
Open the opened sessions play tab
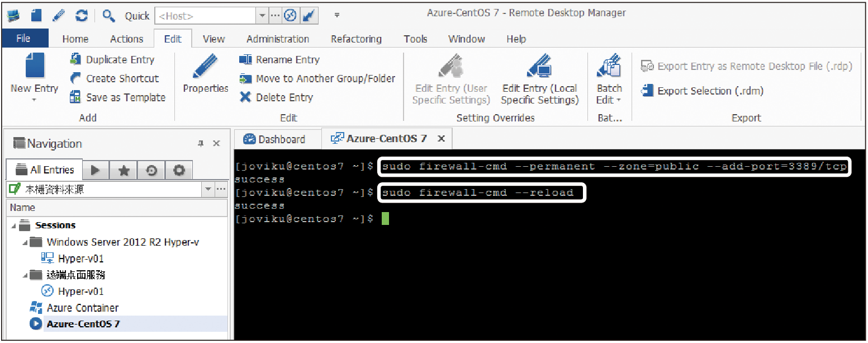click(x=96, y=170)
